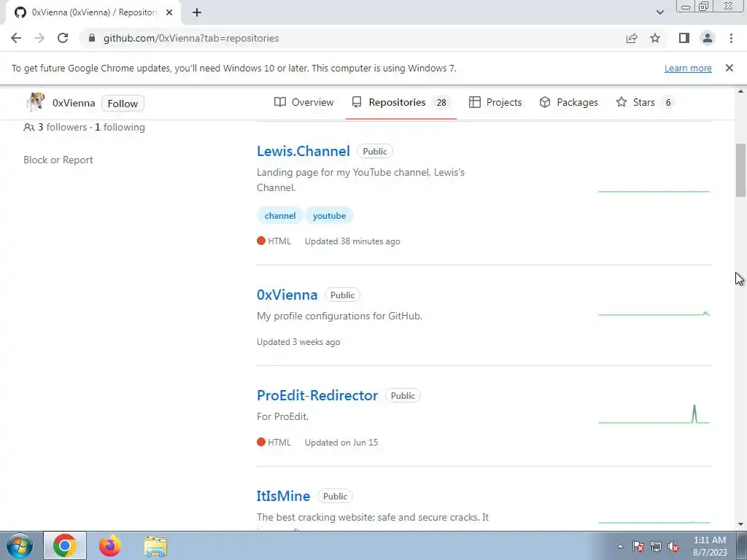Screen dimensions: 747x560
Task: Click the Action Center flag icon
Action: pos(638,546)
